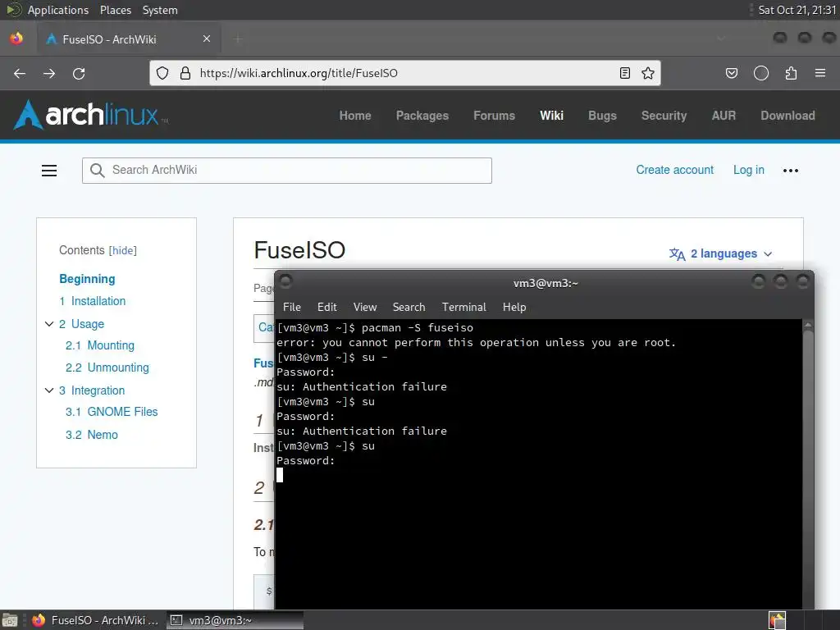
Task: Jump to Beginning in contents
Action: point(87,279)
